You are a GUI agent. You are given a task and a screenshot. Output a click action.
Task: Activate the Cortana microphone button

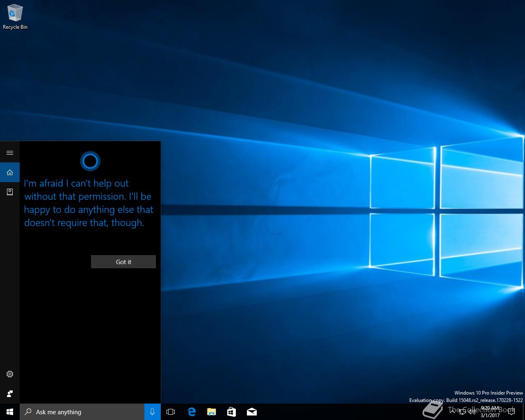[153, 412]
